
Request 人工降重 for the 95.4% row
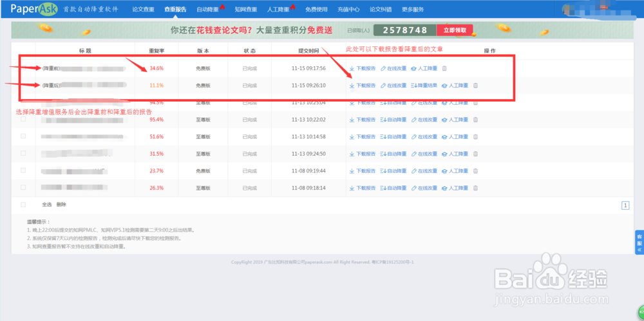tap(455, 120)
